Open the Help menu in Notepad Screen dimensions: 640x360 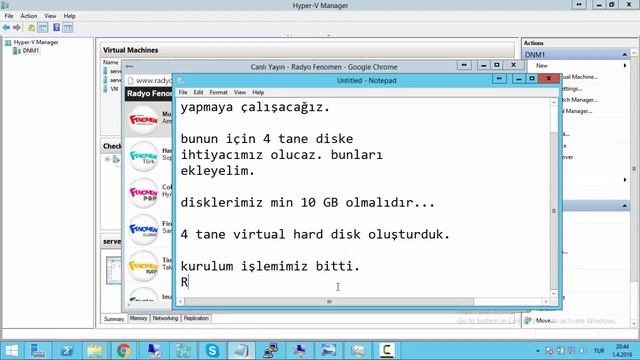tap(258, 92)
